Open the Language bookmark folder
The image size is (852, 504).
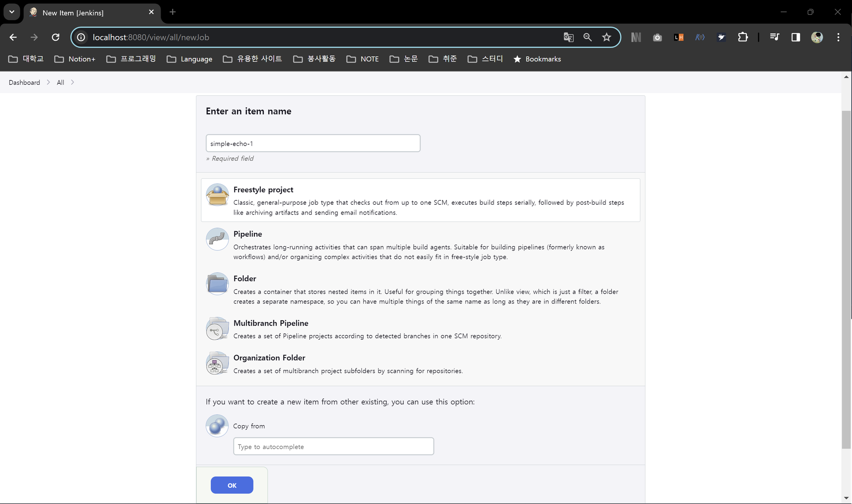click(190, 59)
